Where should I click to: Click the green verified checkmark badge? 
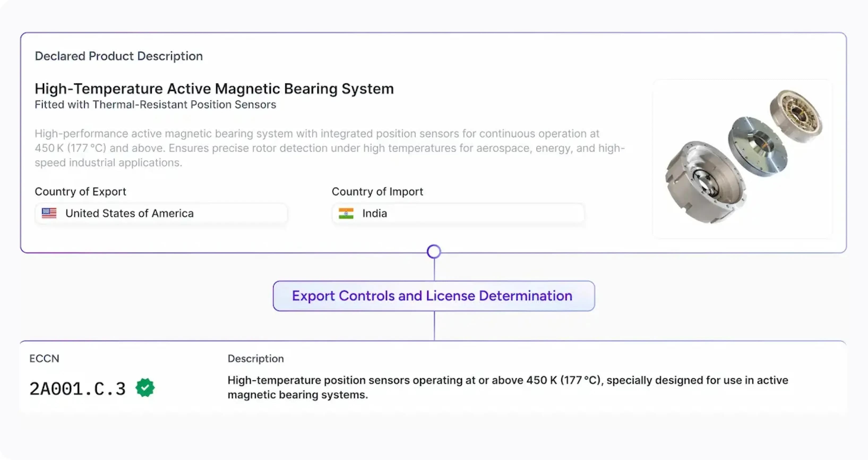tap(145, 388)
